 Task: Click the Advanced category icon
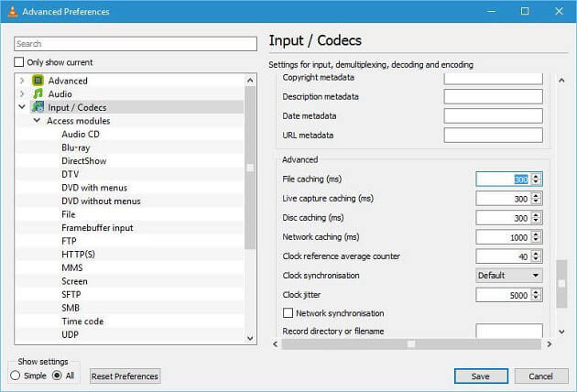[x=38, y=81]
